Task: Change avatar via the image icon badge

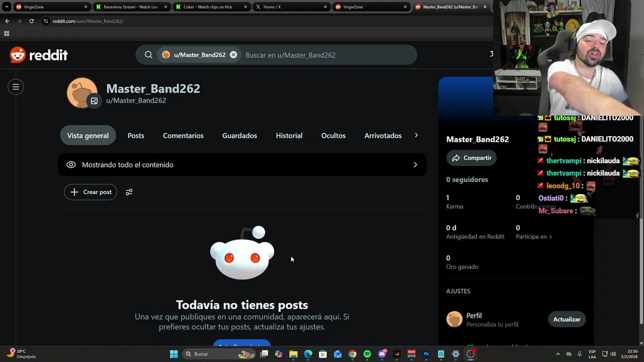Action: [x=94, y=101]
